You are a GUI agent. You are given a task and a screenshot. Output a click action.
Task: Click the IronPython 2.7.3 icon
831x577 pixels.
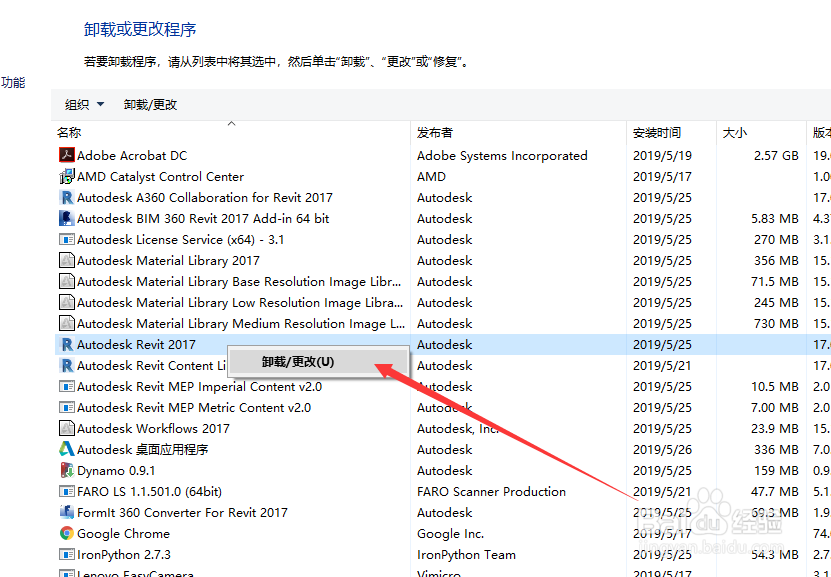pyautogui.click(x=66, y=555)
